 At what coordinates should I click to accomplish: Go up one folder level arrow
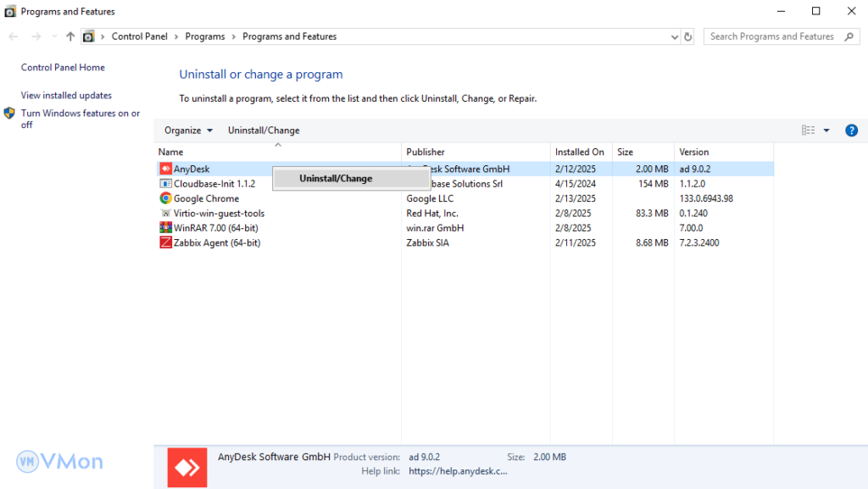[70, 36]
